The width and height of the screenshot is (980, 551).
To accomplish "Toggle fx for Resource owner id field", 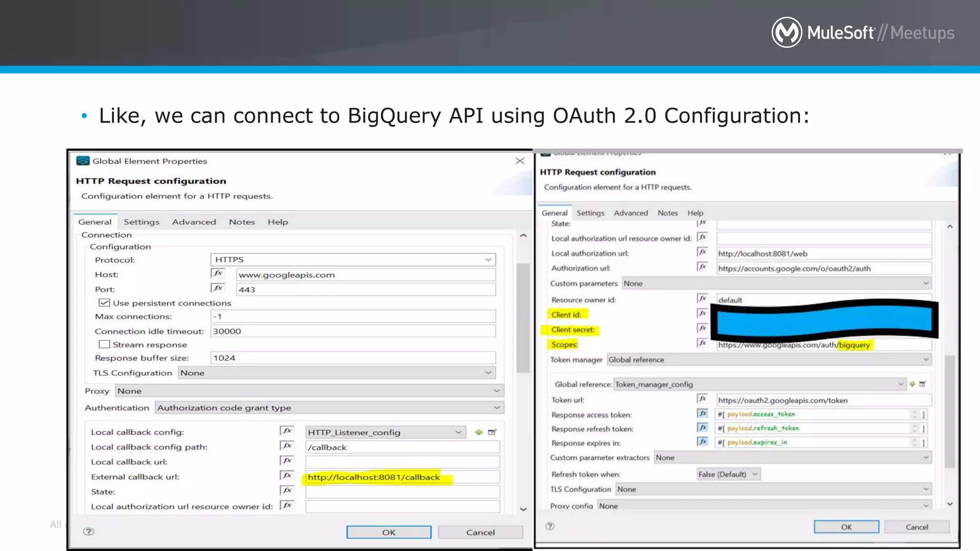I will pyautogui.click(x=702, y=298).
